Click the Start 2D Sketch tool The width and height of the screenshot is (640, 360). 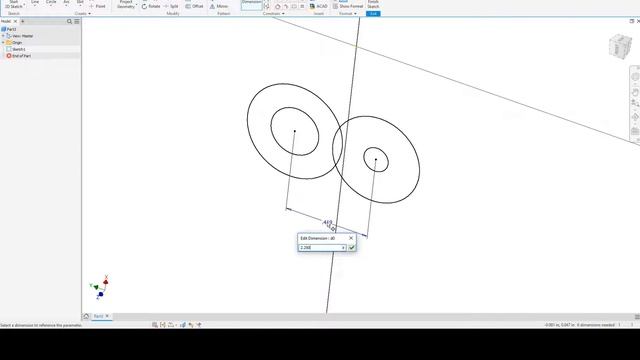[13, 4]
